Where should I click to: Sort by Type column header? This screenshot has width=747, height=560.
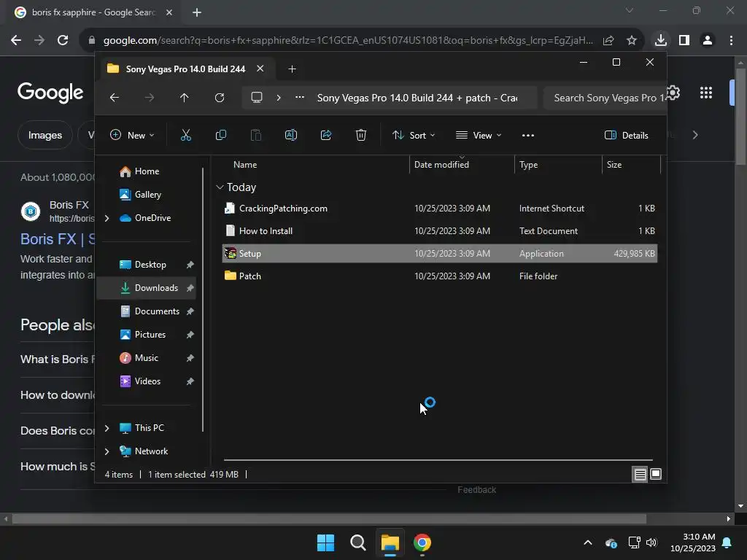coord(528,165)
